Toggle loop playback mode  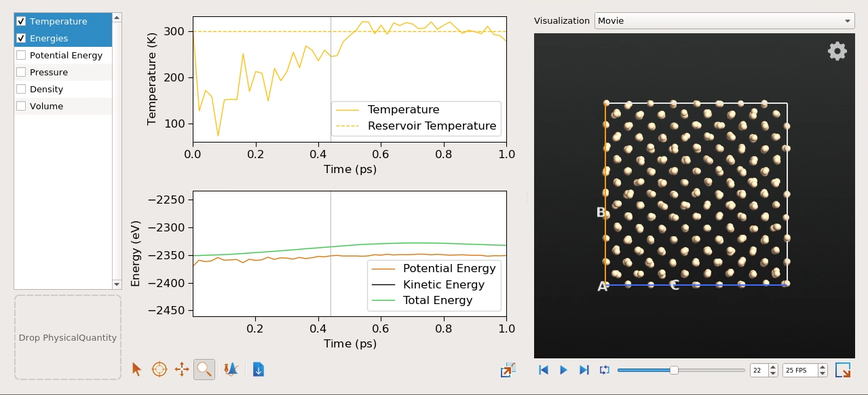pyautogui.click(x=605, y=370)
